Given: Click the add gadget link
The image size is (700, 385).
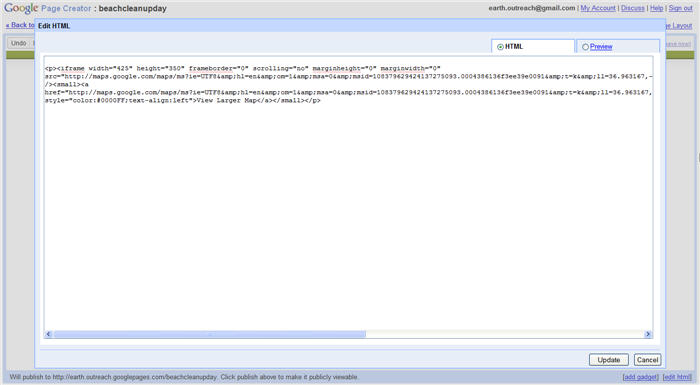Looking at the screenshot, I should pos(641,377).
